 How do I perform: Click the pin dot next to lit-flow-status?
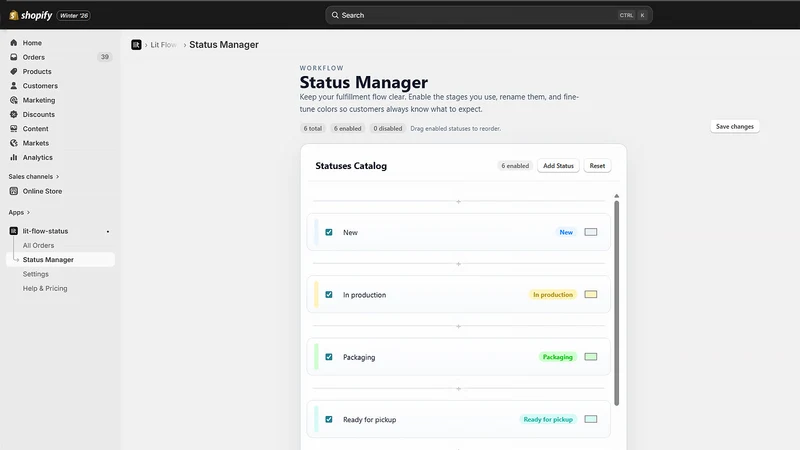(108, 232)
